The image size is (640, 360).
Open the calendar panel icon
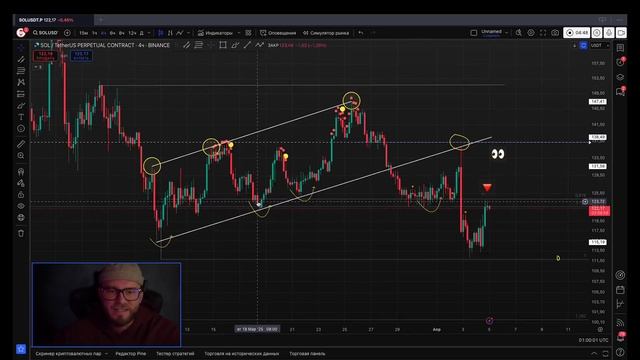point(620,290)
